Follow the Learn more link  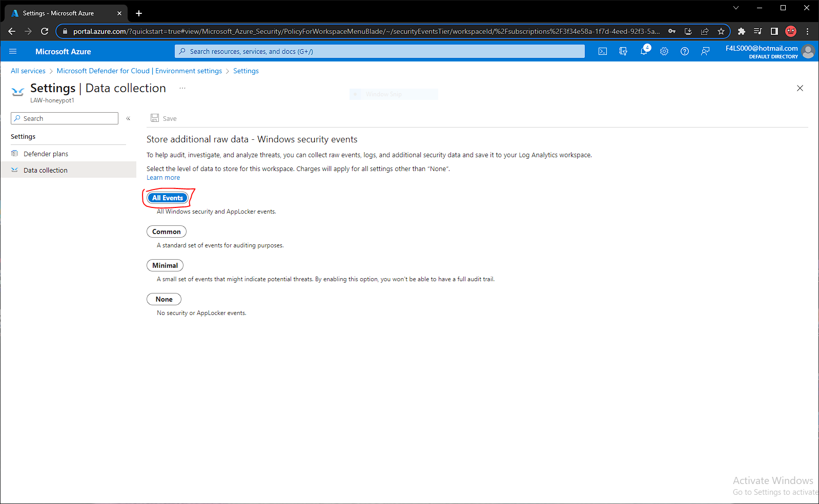(163, 178)
